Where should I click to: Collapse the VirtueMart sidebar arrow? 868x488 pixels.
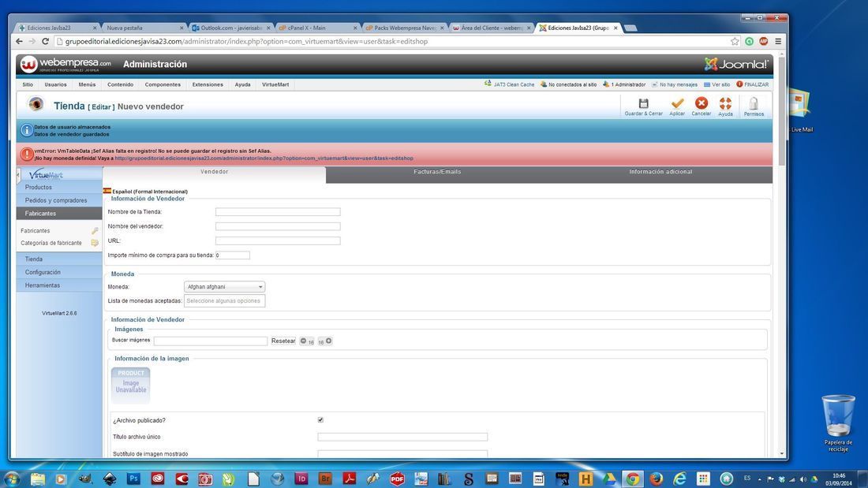(18, 175)
